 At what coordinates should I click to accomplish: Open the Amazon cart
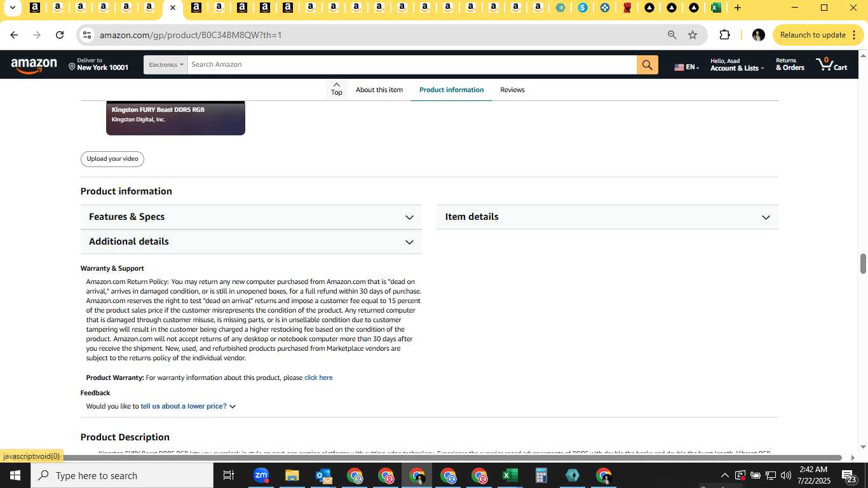click(832, 64)
